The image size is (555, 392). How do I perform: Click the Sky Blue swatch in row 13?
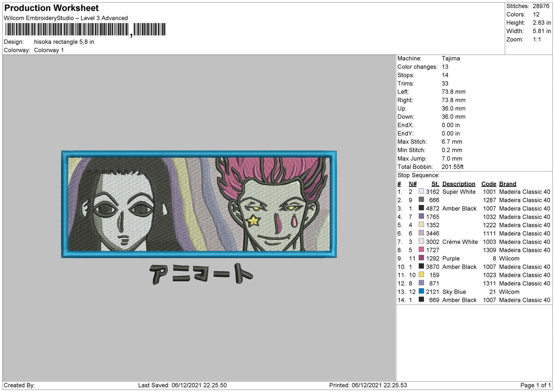421,291
